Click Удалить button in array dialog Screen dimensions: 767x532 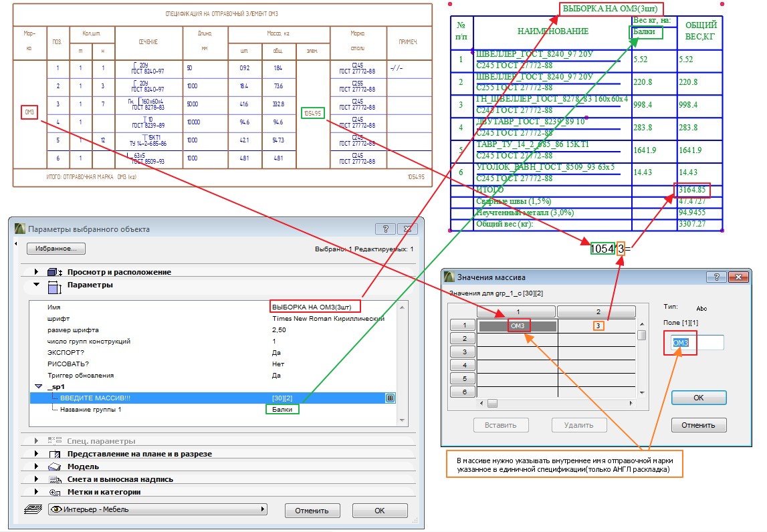point(578,425)
